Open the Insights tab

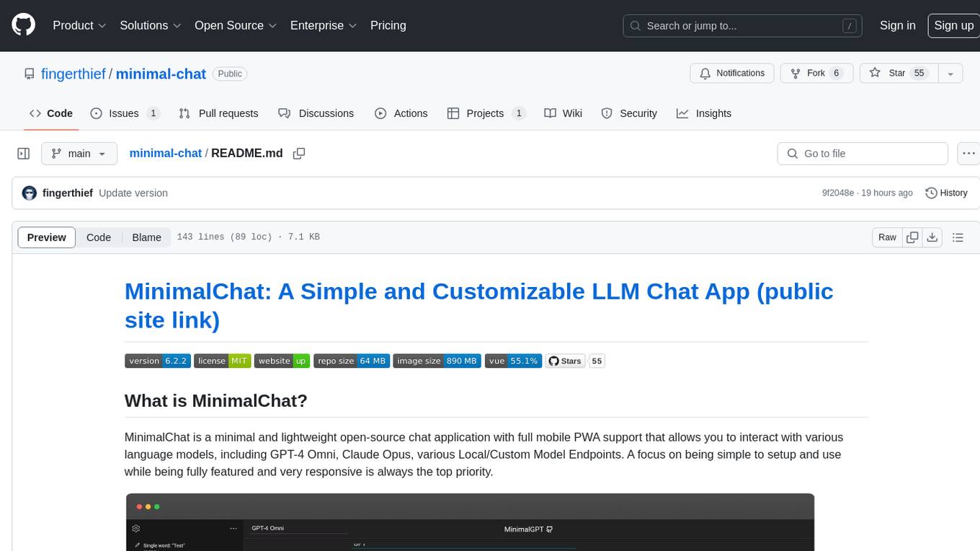pyautogui.click(x=704, y=113)
